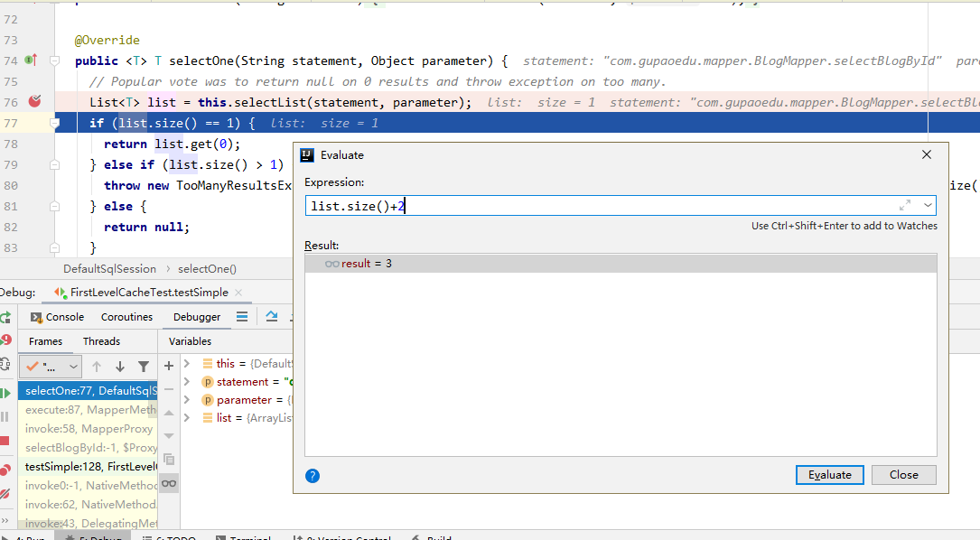Expand the 'statement' variable node
The width and height of the screenshot is (980, 540).
click(x=187, y=381)
